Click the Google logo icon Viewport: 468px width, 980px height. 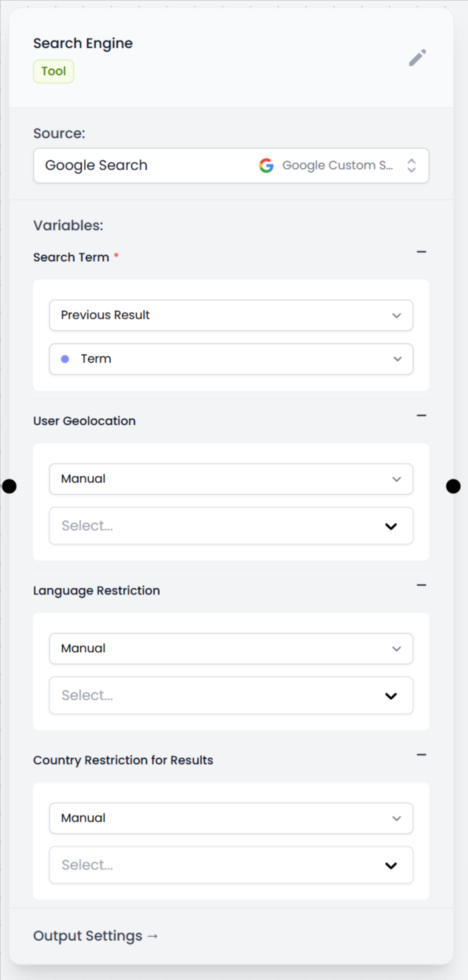(266, 166)
